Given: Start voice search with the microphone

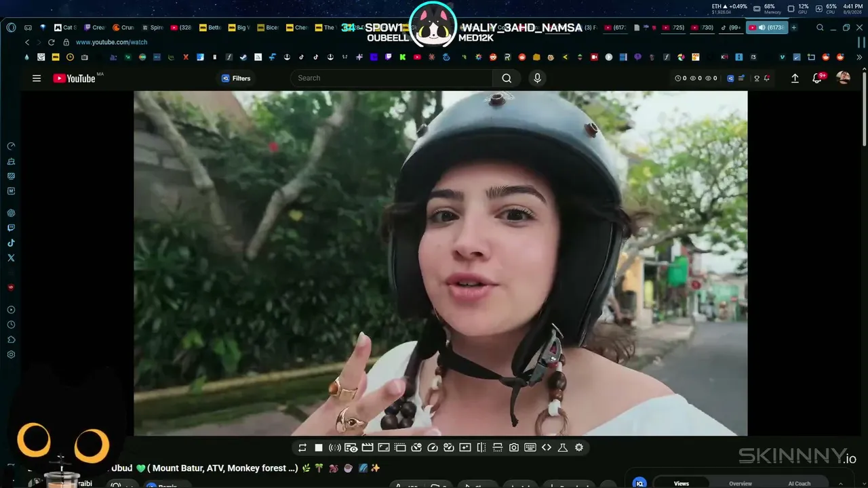Looking at the screenshot, I should [538, 78].
